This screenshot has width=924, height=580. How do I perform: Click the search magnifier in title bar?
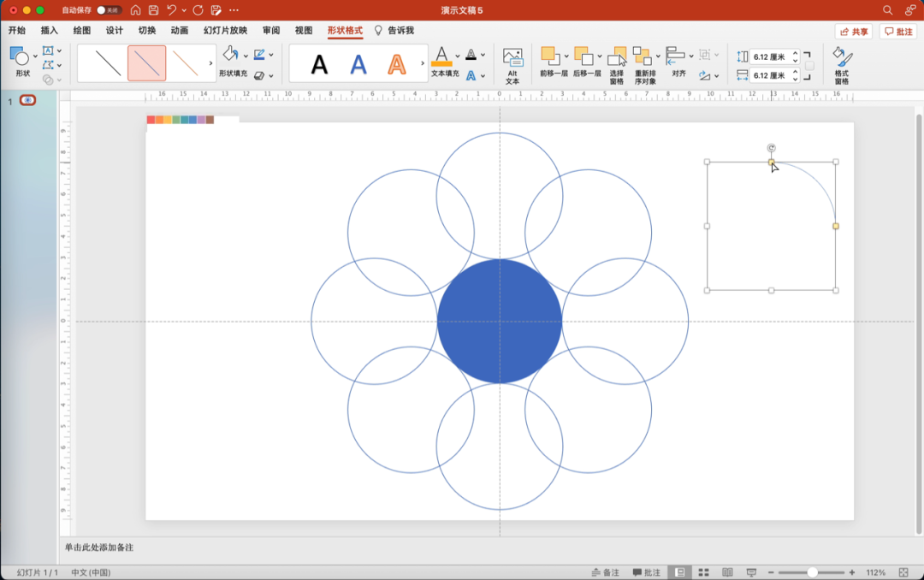[887, 10]
